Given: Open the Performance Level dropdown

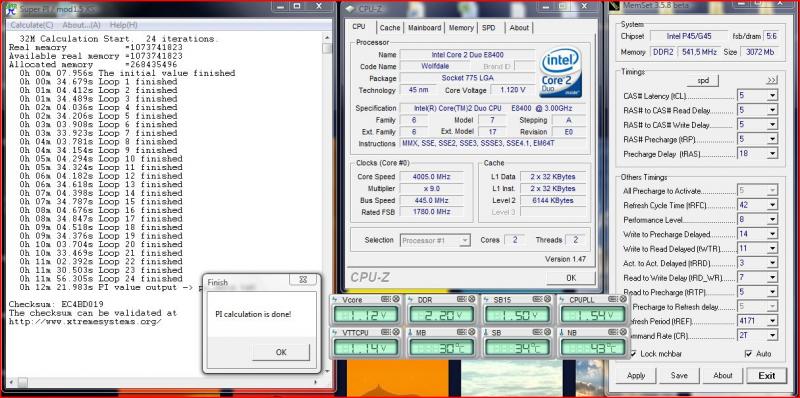Looking at the screenshot, I should 772,219.
